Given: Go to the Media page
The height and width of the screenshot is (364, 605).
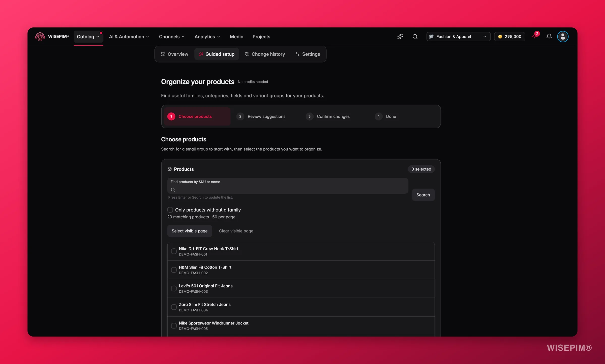Looking at the screenshot, I should [236, 37].
